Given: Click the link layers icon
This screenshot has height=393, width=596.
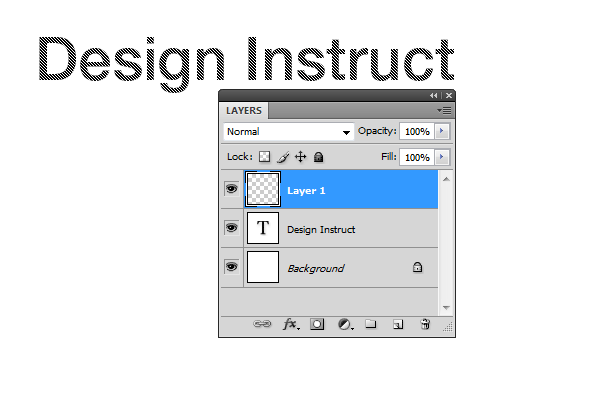Looking at the screenshot, I should [x=262, y=324].
